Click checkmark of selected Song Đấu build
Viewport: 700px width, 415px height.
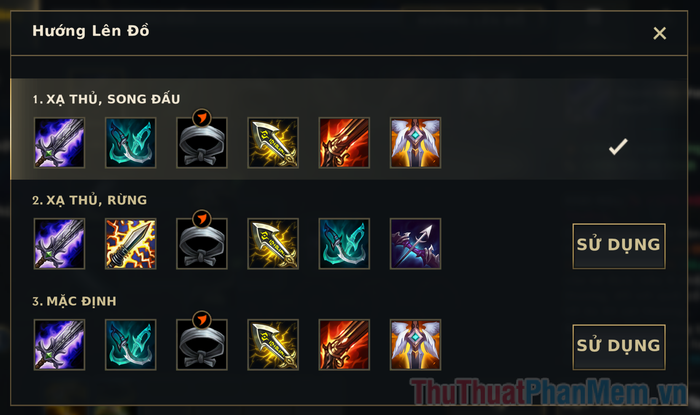coord(618,146)
